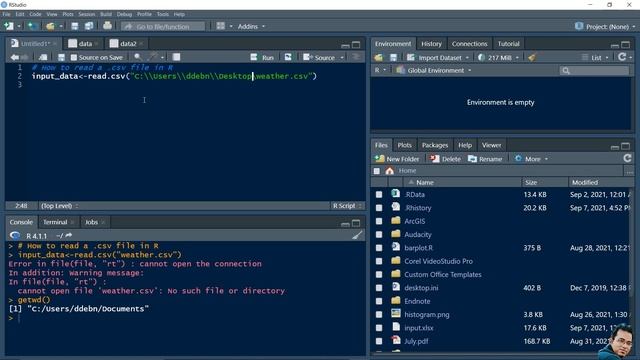This screenshot has height=360, width=640.
Task: Open the Endnote folder link
Action: click(x=417, y=301)
